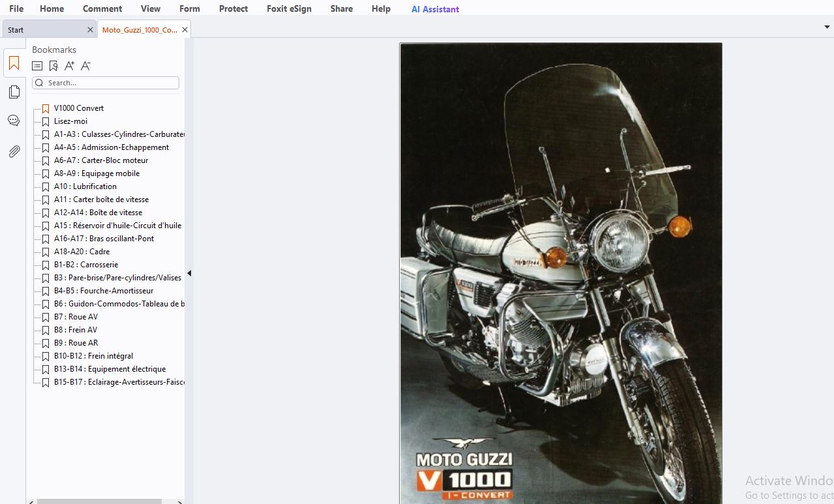Close the Moto_Guzzi_1000_Co... tab
834x504 pixels.
tap(185, 29)
